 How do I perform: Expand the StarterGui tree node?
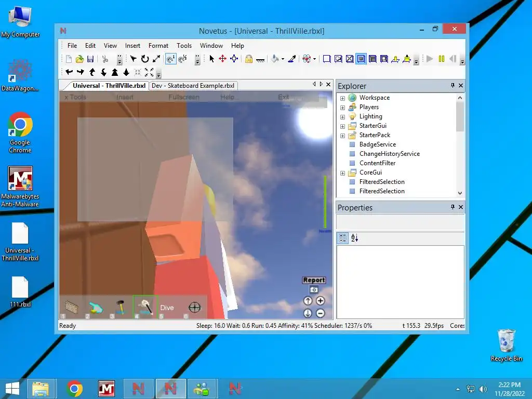(x=342, y=126)
